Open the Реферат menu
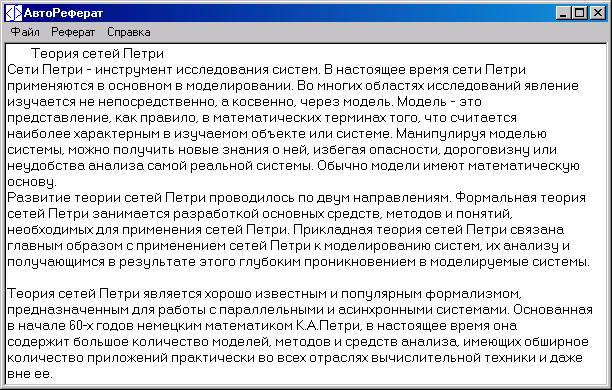 (x=73, y=32)
